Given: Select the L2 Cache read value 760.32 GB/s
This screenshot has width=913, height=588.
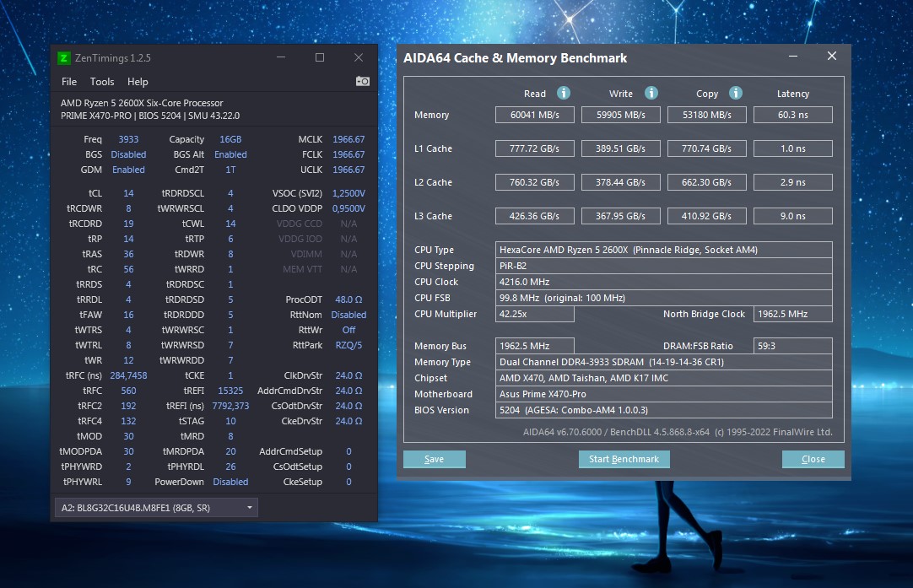Looking at the screenshot, I should click(534, 182).
